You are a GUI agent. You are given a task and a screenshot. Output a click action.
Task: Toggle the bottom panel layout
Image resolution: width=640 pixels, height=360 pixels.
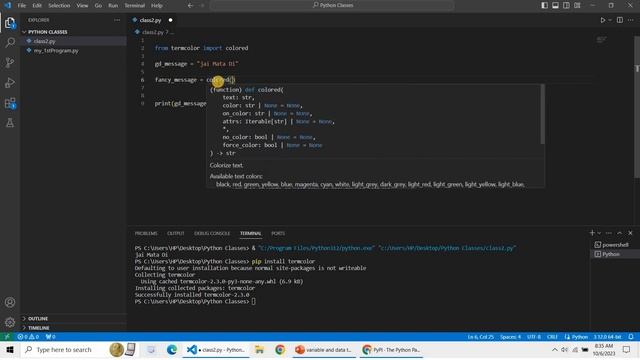click(x=556, y=5)
